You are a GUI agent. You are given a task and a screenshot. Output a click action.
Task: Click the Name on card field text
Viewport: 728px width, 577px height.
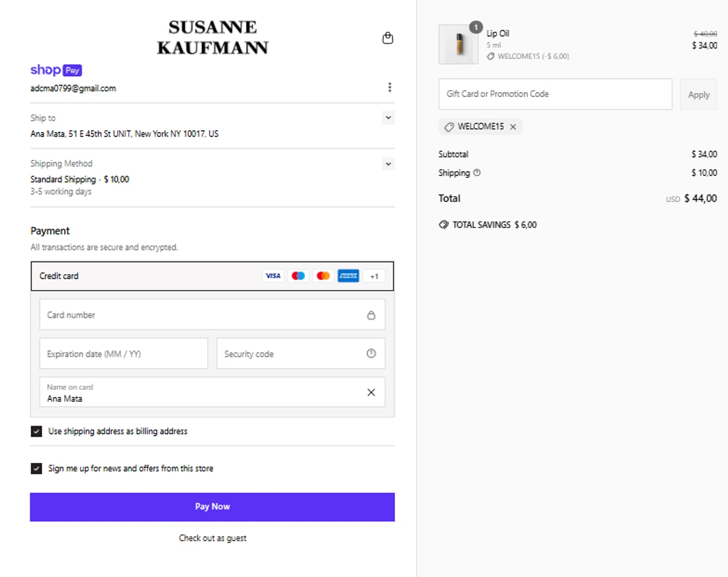(65, 399)
